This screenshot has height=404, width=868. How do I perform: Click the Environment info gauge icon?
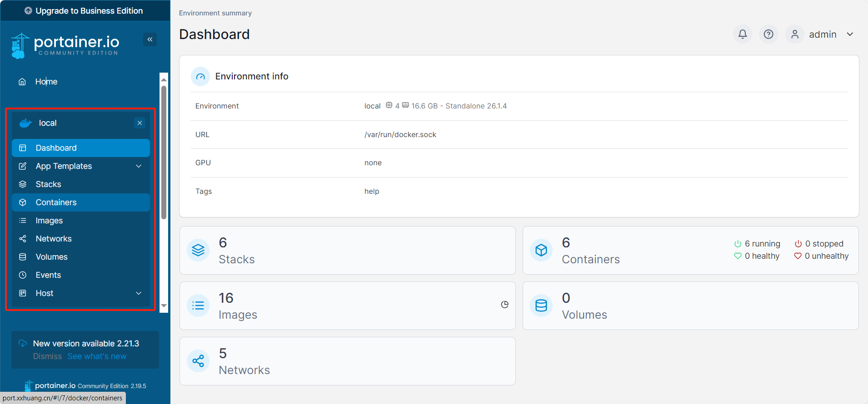(200, 77)
